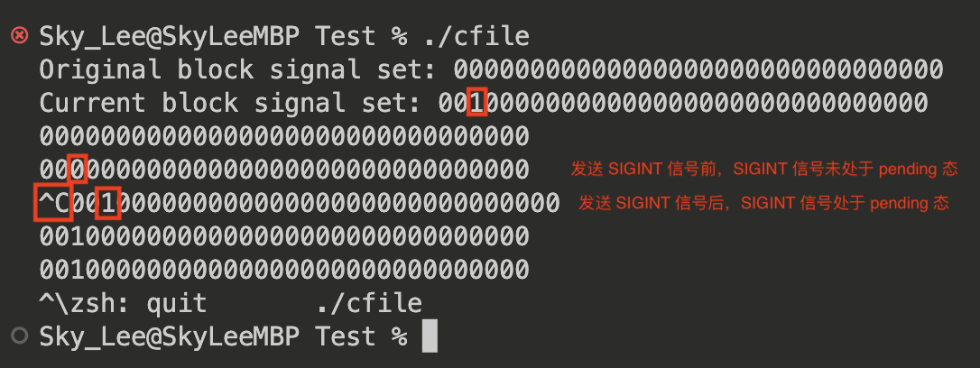Viewport: 980px width, 368px height.
Task: Click the Test directory name in the last prompt
Action: pos(345,336)
